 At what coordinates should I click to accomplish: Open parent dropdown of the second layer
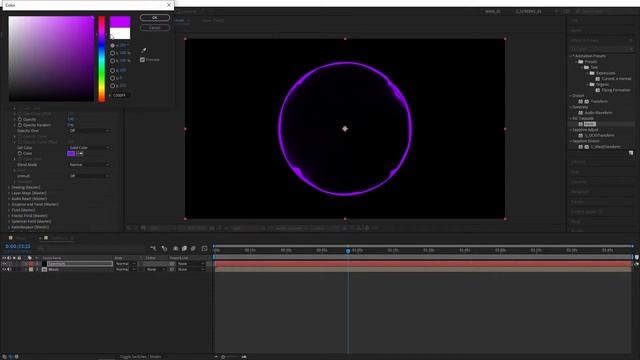pyautogui.click(x=191, y=269)
